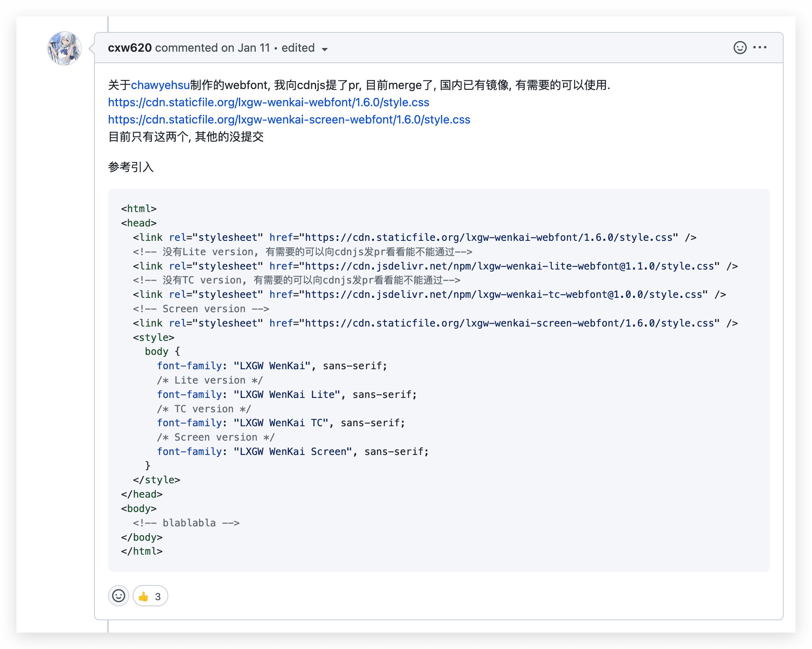Open the chawyehsu user mention link
812x649 pixels.
(160, 85)
